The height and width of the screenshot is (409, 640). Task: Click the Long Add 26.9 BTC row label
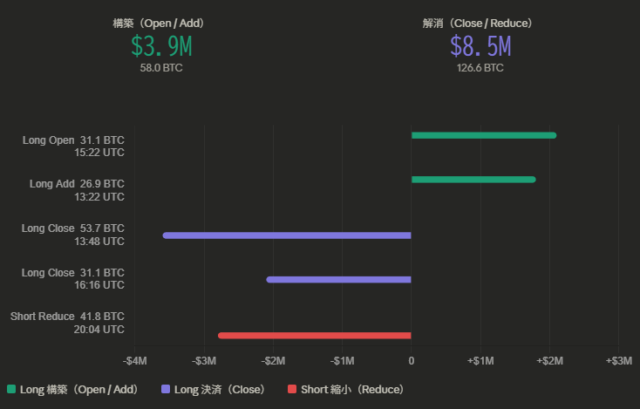pos(77,184)
